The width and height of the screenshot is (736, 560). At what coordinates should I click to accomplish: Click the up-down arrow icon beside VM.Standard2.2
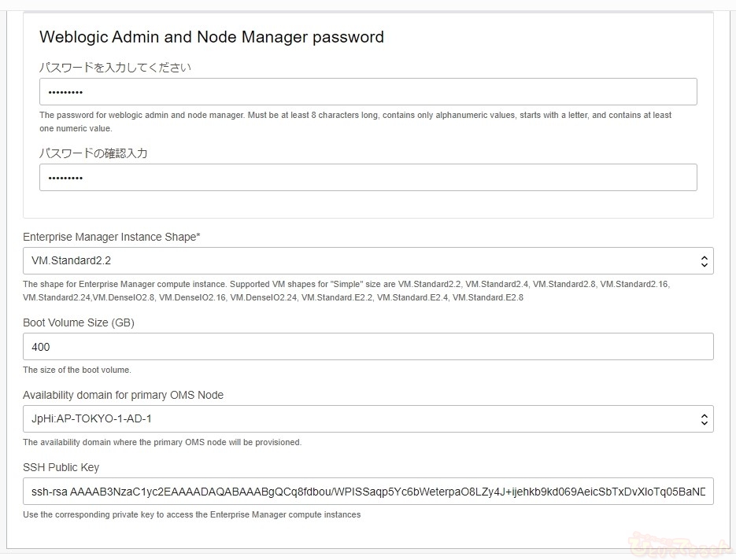704,261
